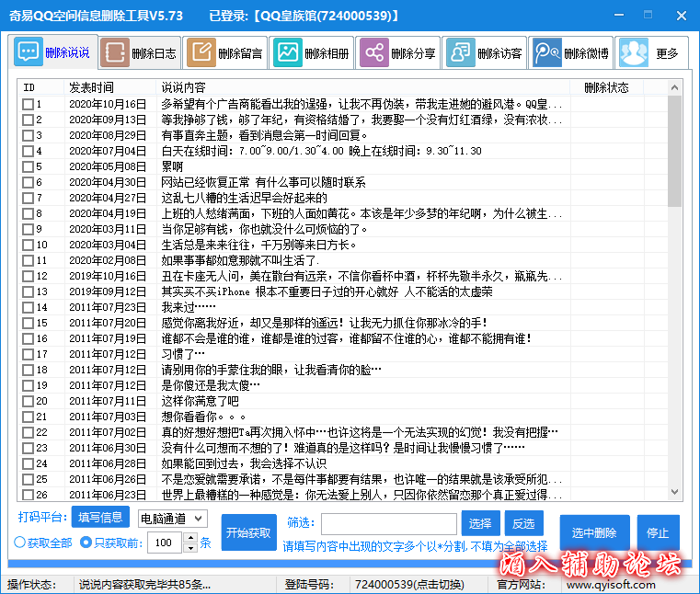This screenshot has width=700, height=594.
Task: Tick the checkbox for row ID 13
Action: (x=28, y=292)
